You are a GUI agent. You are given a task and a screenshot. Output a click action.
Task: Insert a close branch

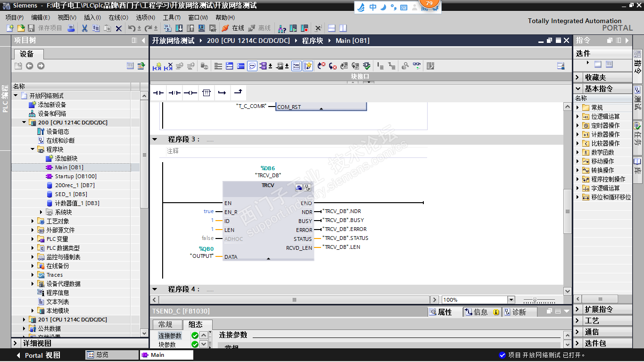coord(238,93)
